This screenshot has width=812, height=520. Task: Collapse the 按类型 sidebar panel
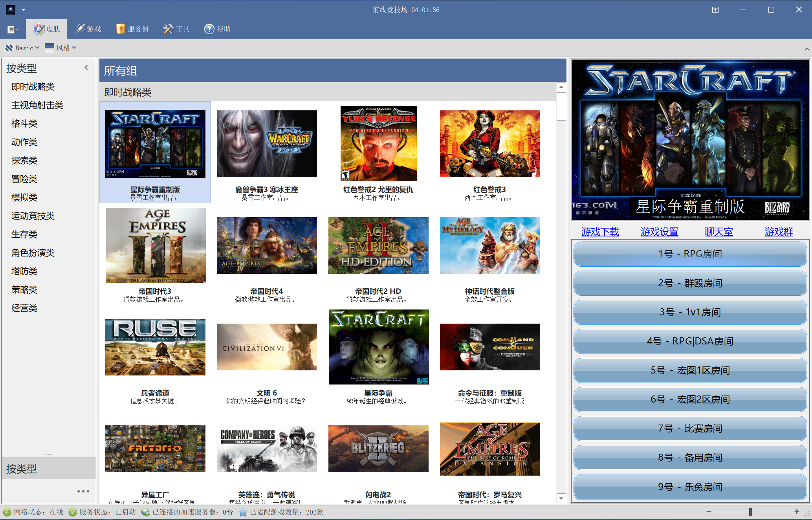click(86, 68)
